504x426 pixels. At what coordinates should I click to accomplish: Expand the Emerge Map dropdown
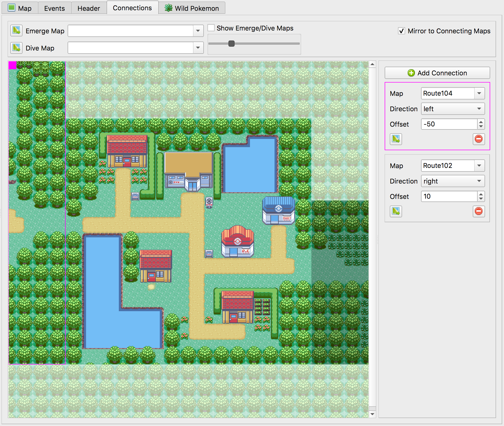pyautogui.click(x=198, y=31)
